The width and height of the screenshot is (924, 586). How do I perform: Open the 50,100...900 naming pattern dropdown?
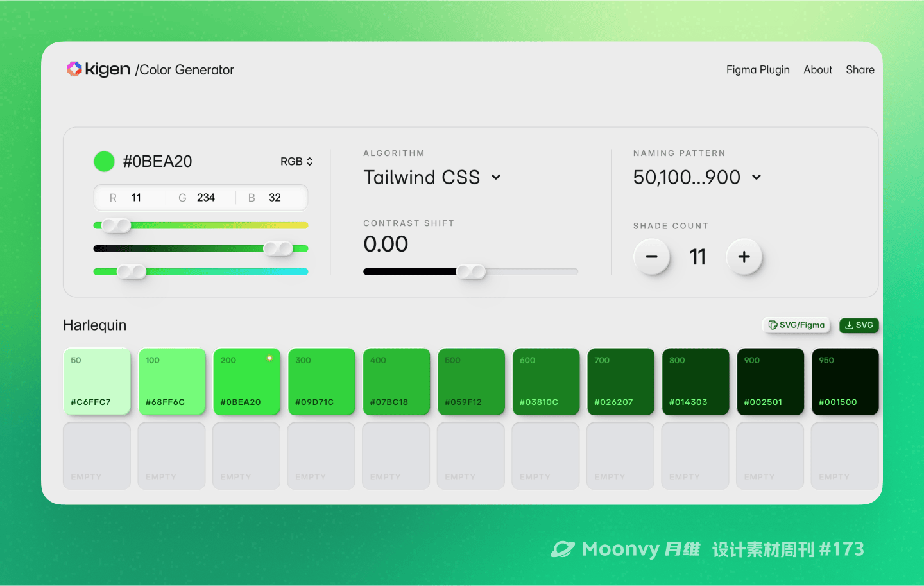point(697,177)
